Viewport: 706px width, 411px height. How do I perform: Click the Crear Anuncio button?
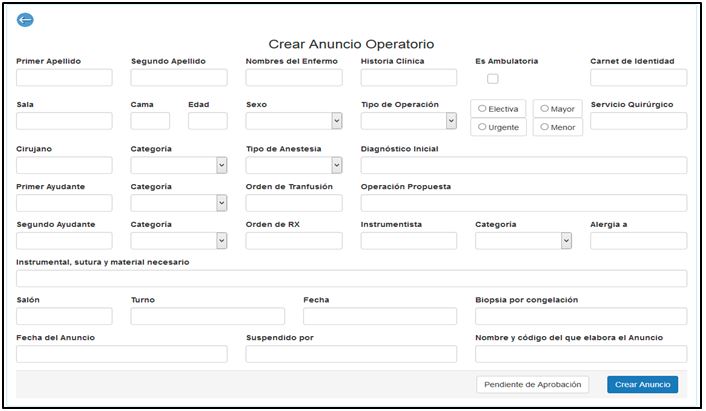[642, 384]
